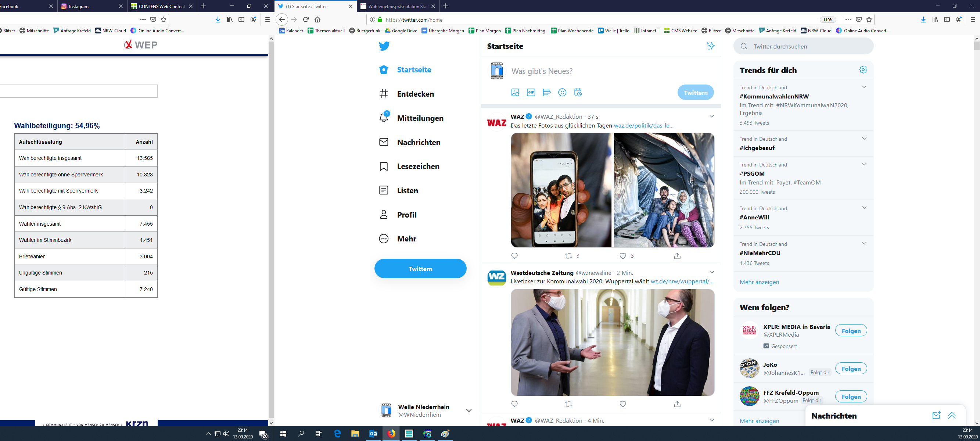Image resolution: width=980 pixels, height=441 pixels.
Task: Click the GIF icon in tweet composer
Action: click(x=531, y=93)
